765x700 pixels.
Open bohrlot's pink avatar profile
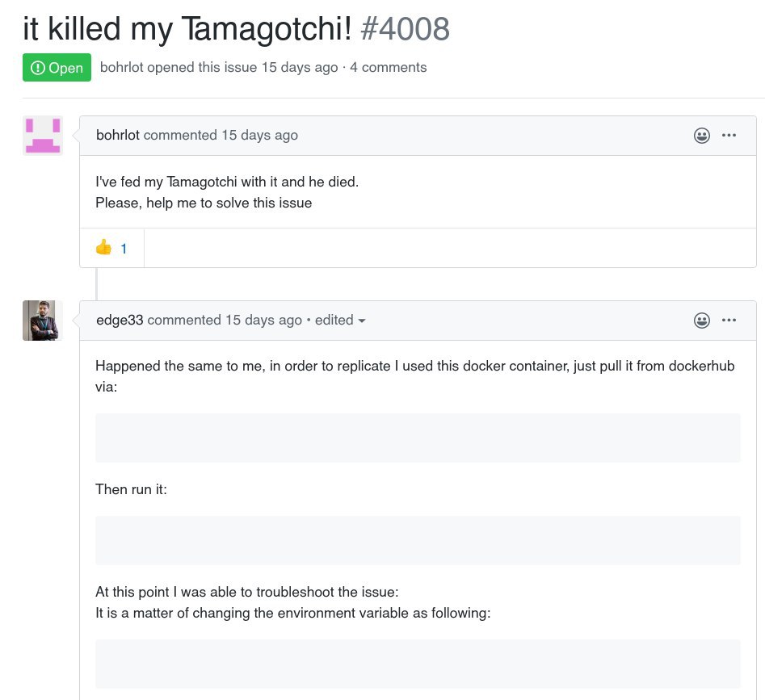[x=43, y=136]
